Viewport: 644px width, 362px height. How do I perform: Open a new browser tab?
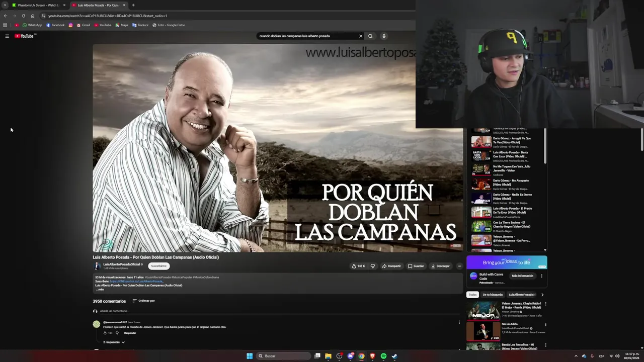[x=133, y=5]
